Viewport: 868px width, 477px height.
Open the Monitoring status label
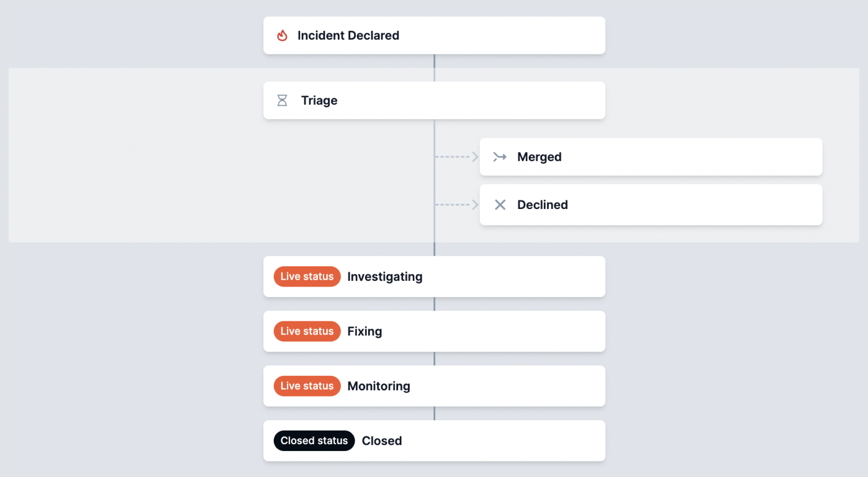click(378, 386)
